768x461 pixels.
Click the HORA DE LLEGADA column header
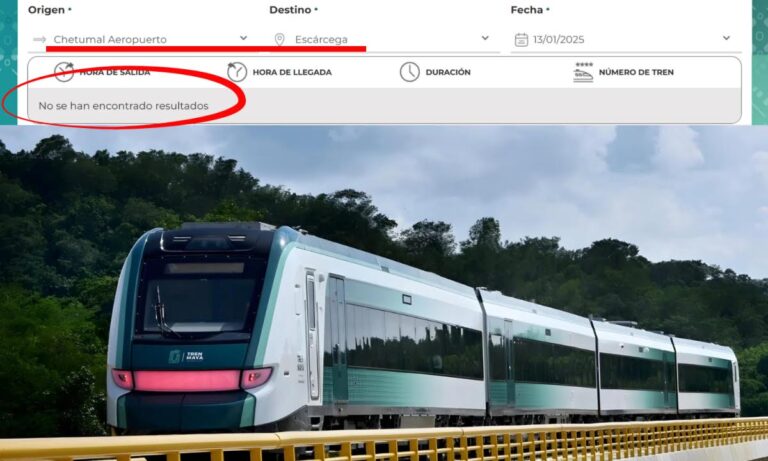click(292, 72)
